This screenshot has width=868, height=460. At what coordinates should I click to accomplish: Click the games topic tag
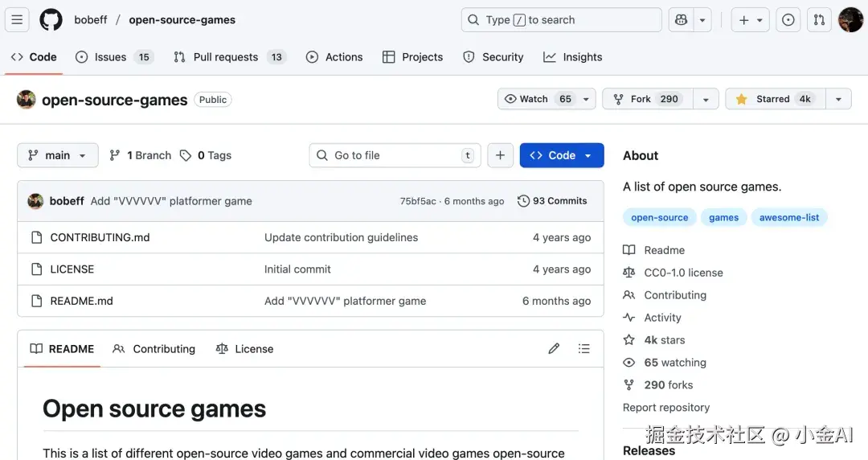click(723, 218)
